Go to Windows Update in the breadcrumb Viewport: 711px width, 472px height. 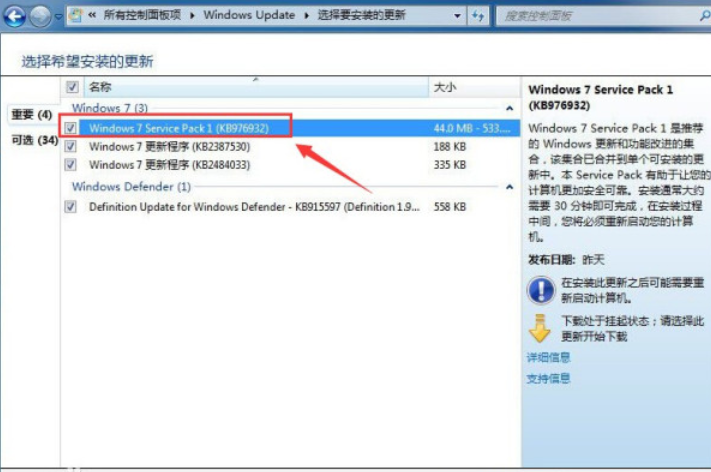tap(249, 15)
